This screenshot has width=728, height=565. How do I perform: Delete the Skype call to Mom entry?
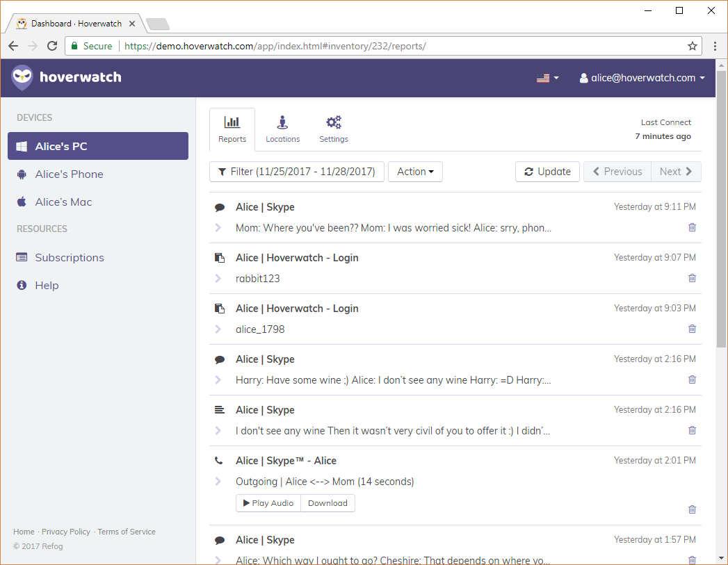pos(692,509)
